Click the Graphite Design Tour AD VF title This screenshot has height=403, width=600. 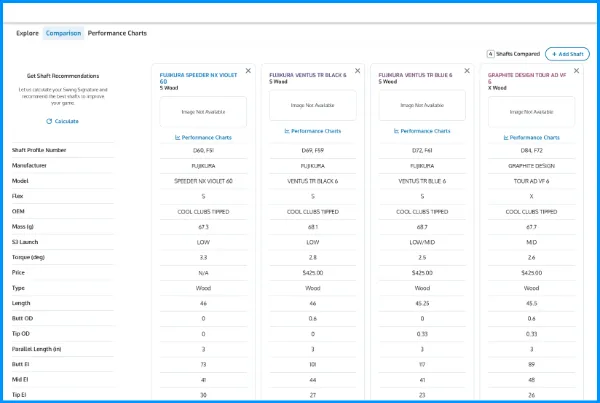(x=527, y=77)
